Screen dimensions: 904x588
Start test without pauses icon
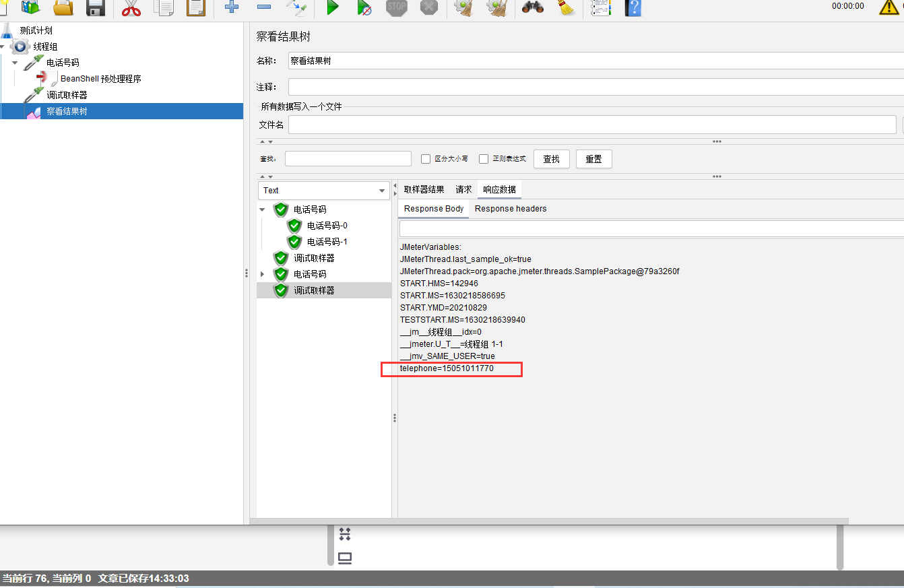(364, 7)
